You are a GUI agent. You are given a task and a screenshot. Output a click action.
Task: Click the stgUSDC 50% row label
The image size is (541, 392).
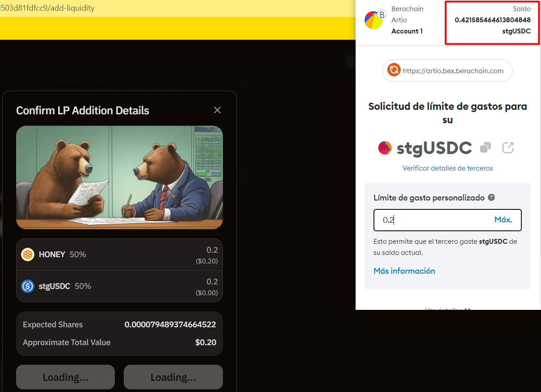coord(65,286)
